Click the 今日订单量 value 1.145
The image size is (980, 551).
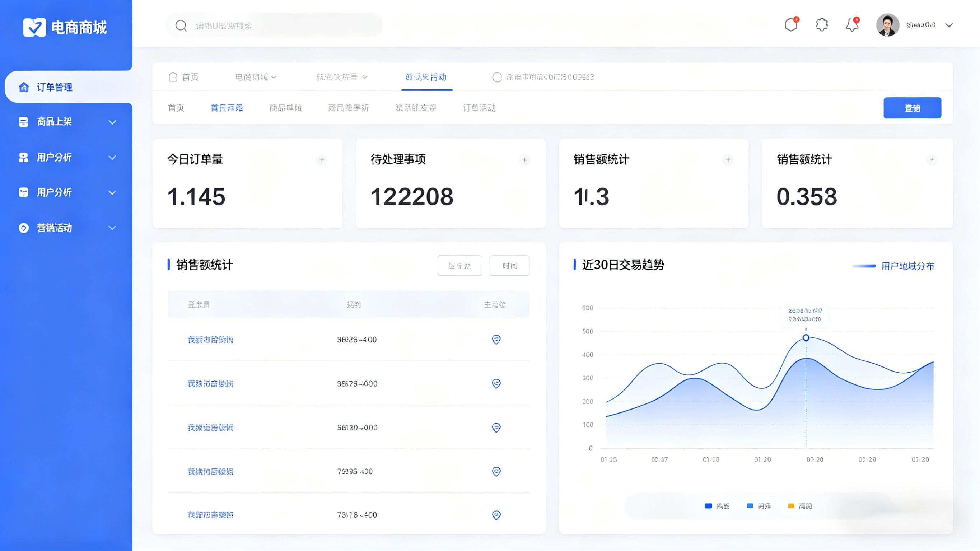196,197
